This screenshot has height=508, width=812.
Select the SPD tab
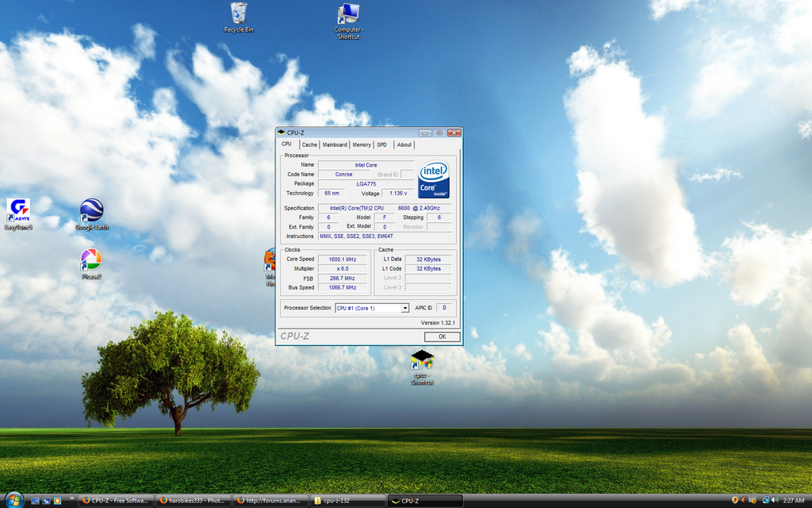(382, 144)
